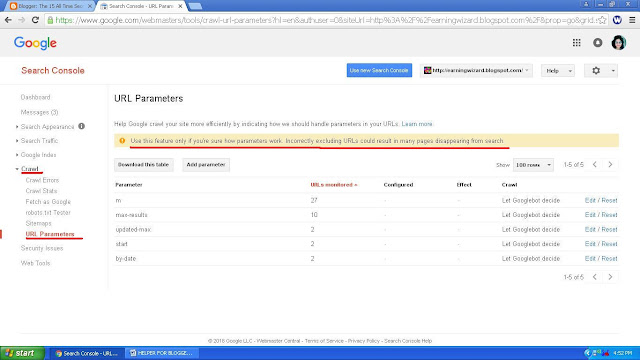Select Search Console taskbar item
This screenshot has height=360, width=640.
pos(87,353)
